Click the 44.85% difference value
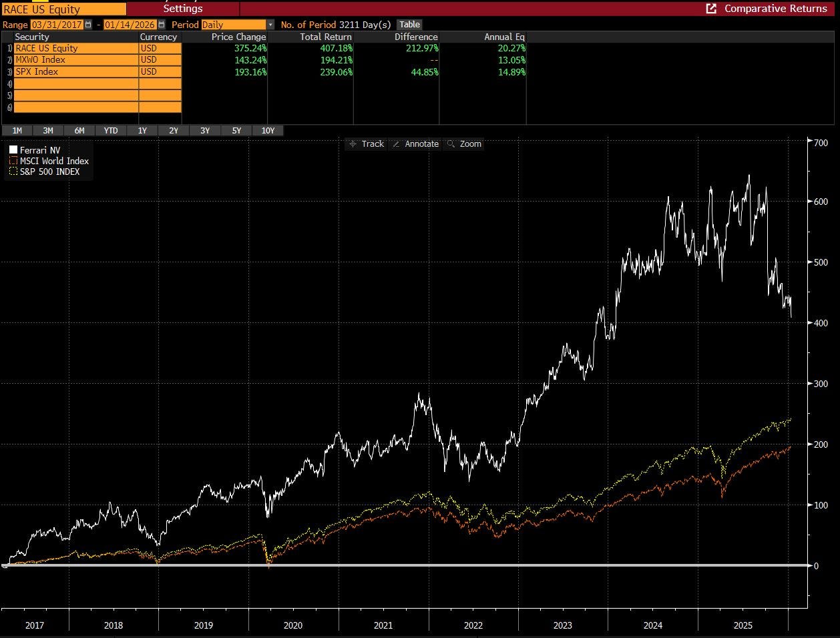The image size is (840, 638). tap(423, 71)
